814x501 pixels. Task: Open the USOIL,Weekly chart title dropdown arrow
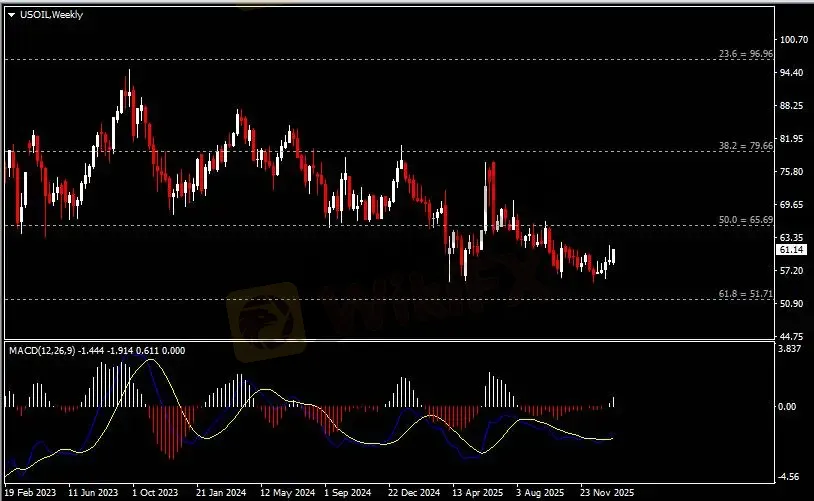click(x=11, y=15)
